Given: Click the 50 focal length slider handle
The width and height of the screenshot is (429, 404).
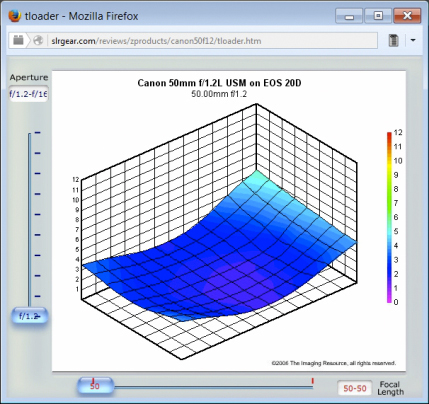Looking at the screenshot, I should (x=95, y=386).
